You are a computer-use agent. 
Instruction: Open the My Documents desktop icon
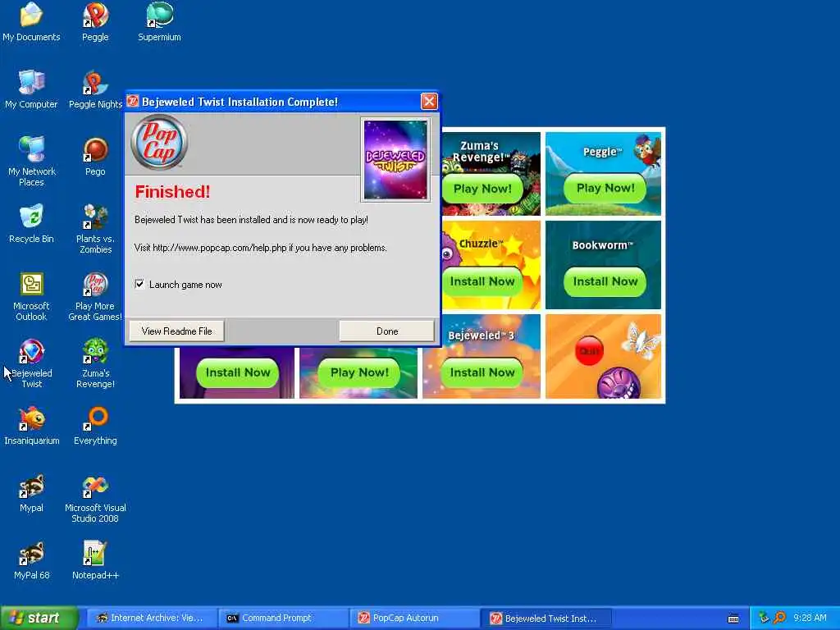tap(31, 22)
